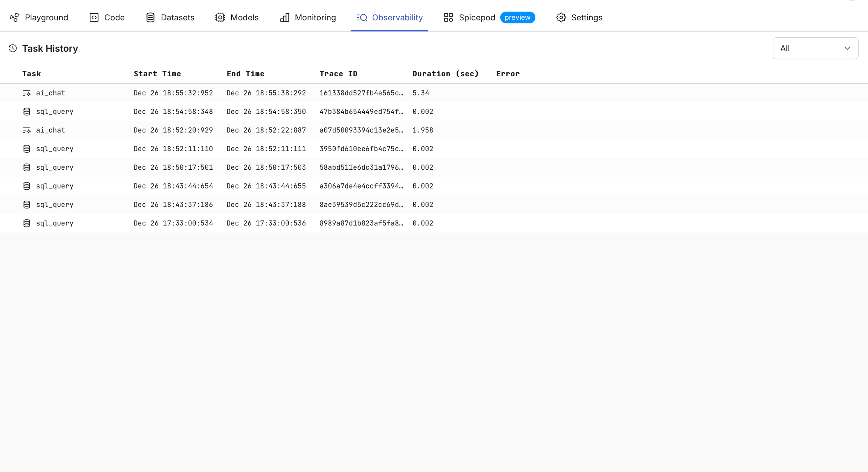Viewport: 868px width, 472px height.
Task: Click the Models chip icon
Action: (220, 18)
